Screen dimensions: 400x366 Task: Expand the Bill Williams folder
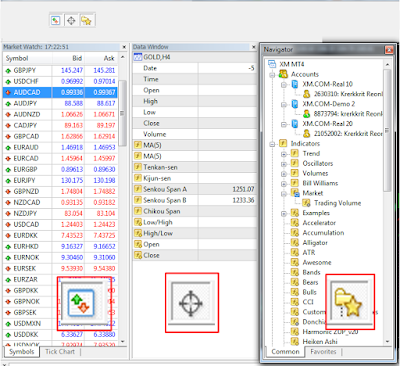coord(284,184)
